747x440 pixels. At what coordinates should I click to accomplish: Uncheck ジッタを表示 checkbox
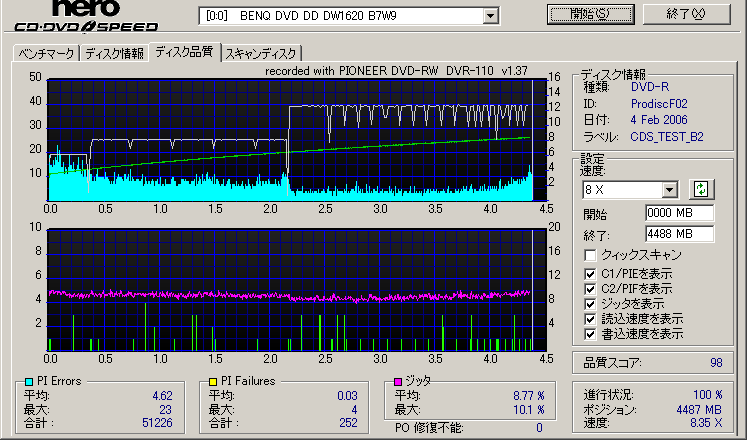pyautogui.click(x=590, y=304)
